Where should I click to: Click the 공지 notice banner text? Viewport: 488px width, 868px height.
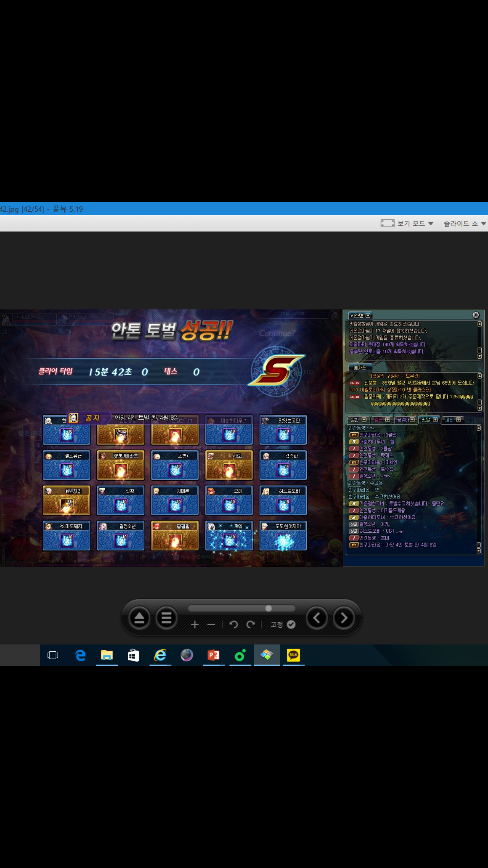click(x=92, y=418)
